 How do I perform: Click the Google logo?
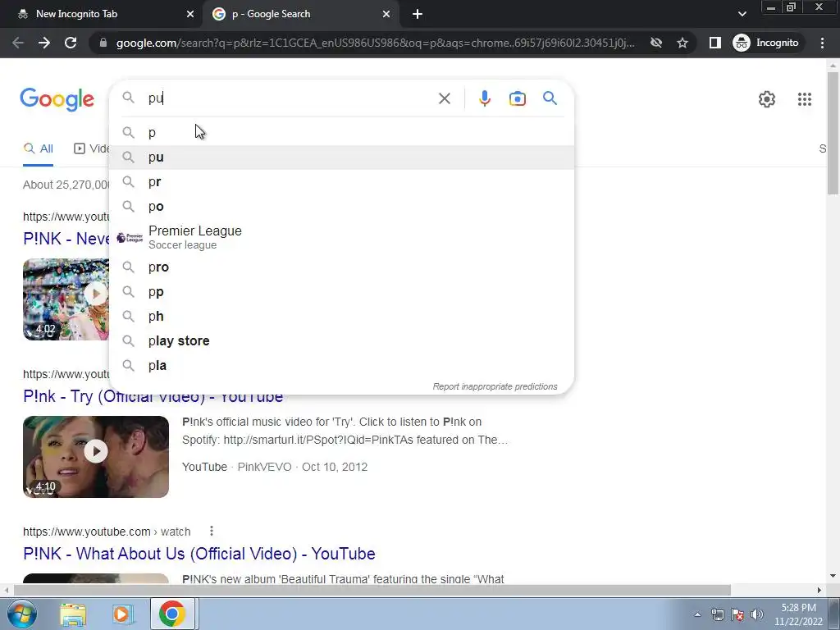click(x=57, y=99)
